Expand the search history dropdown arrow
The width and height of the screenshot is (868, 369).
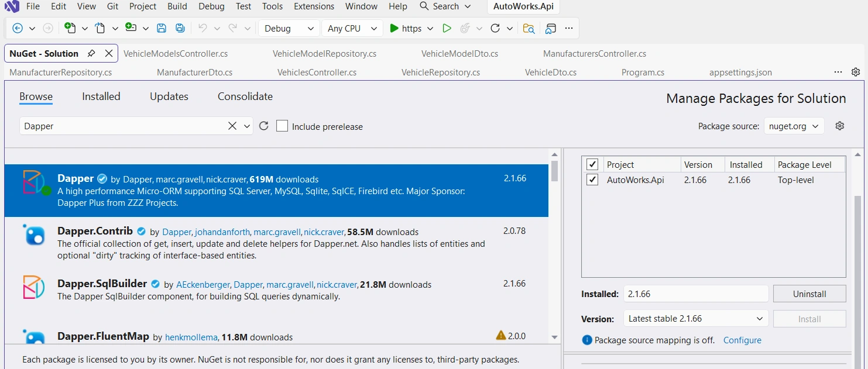point(246,126)
